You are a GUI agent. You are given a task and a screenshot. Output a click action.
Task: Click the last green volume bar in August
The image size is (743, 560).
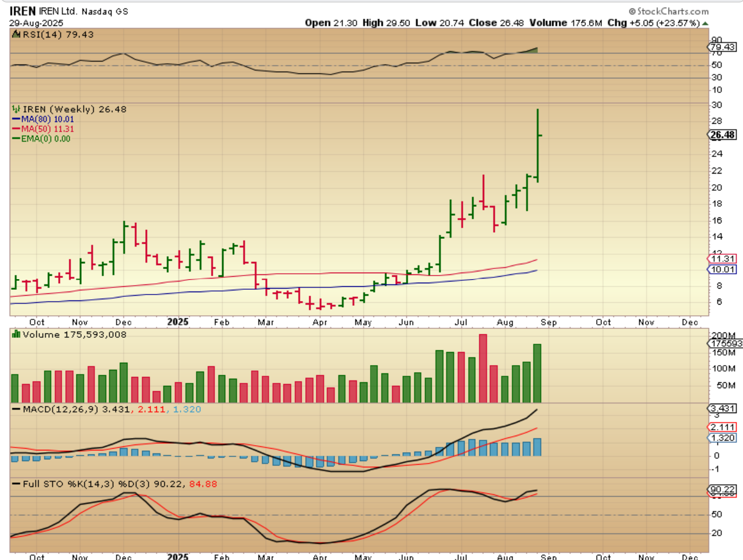point(537,373)
